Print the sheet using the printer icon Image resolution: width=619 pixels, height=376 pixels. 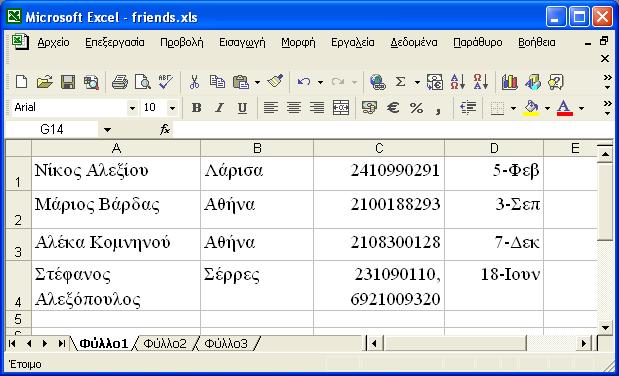coord(120,82)
